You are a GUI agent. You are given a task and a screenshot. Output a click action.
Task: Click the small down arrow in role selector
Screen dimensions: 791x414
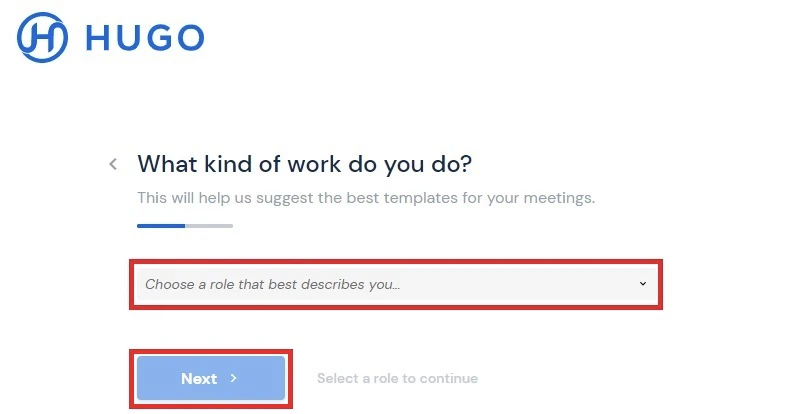point(642,284)
